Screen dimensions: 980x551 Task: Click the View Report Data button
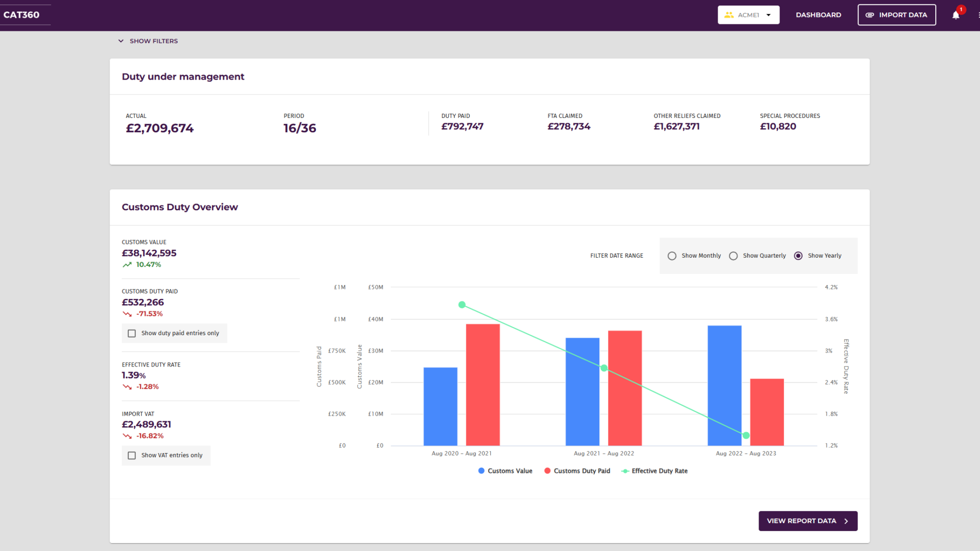click(x=807, y=521)
